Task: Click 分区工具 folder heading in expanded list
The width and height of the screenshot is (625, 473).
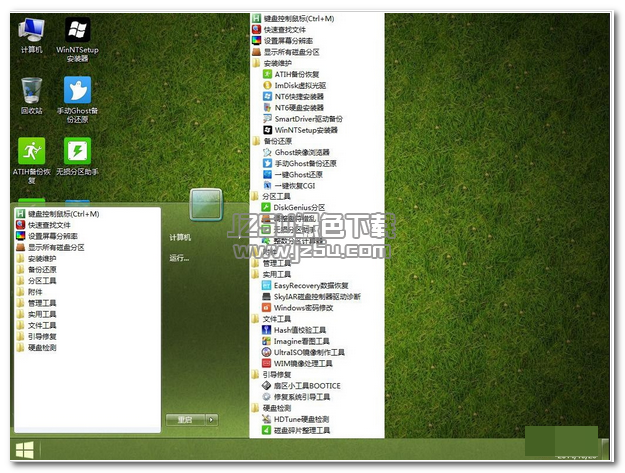Action: point(271,196)
